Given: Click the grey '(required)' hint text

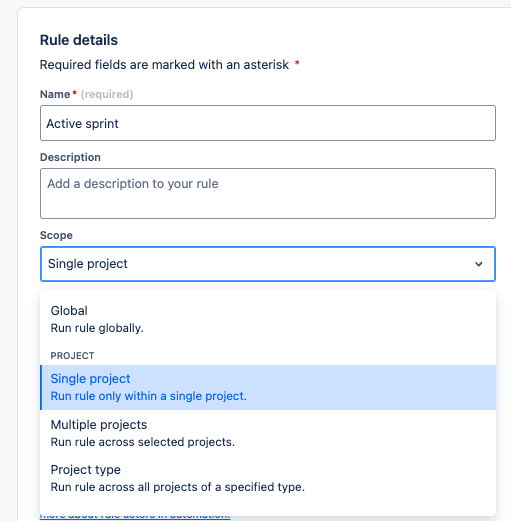Looking at the screenshot, I should pyautogui.click(x=107, y=94).
